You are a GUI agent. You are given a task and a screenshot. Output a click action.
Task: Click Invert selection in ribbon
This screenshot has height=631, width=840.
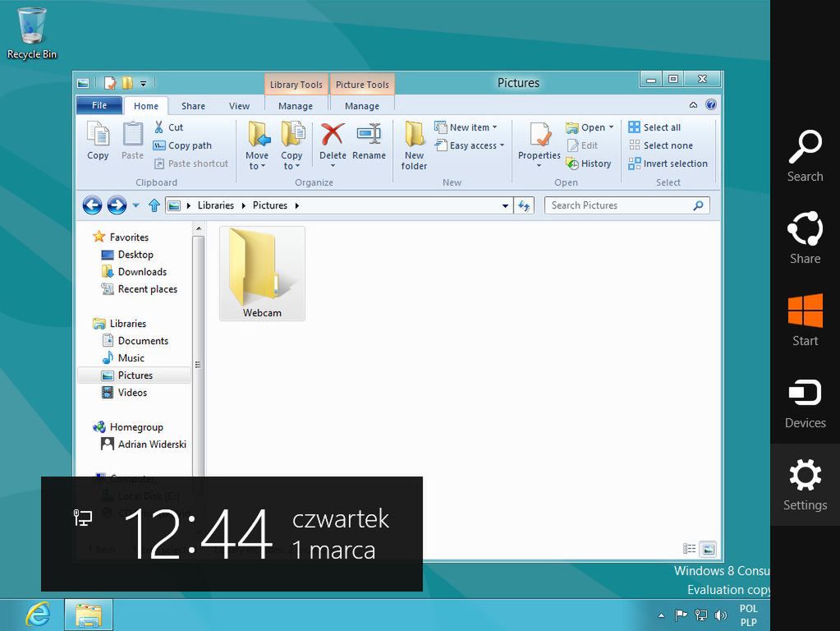pyautogui.click(x=668, y=164)
